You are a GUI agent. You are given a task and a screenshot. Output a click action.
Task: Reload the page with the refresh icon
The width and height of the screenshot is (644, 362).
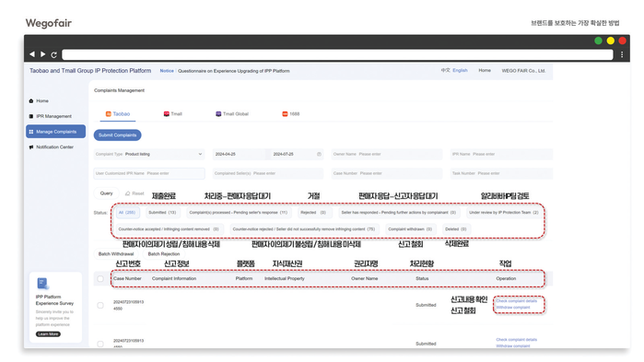(53, 54)
